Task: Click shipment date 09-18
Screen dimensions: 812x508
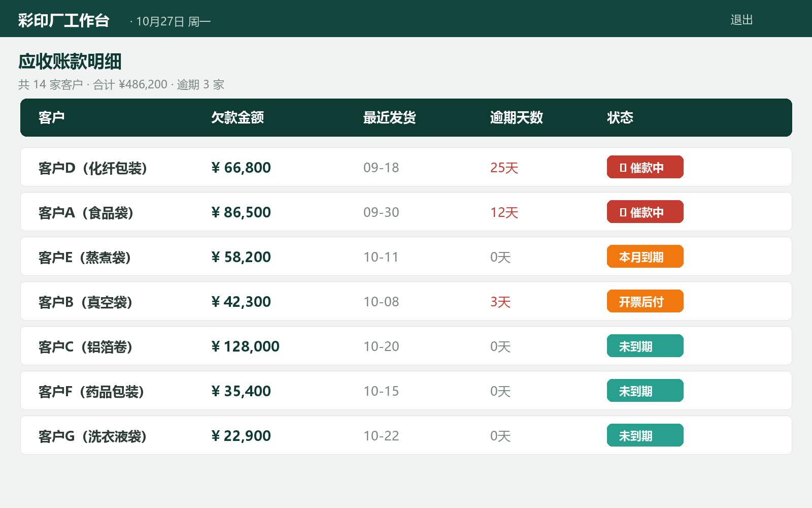Action: coord(381,168)
